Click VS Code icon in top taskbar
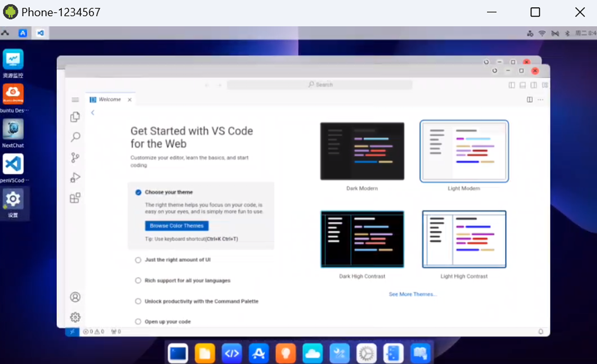 [40, 33]
